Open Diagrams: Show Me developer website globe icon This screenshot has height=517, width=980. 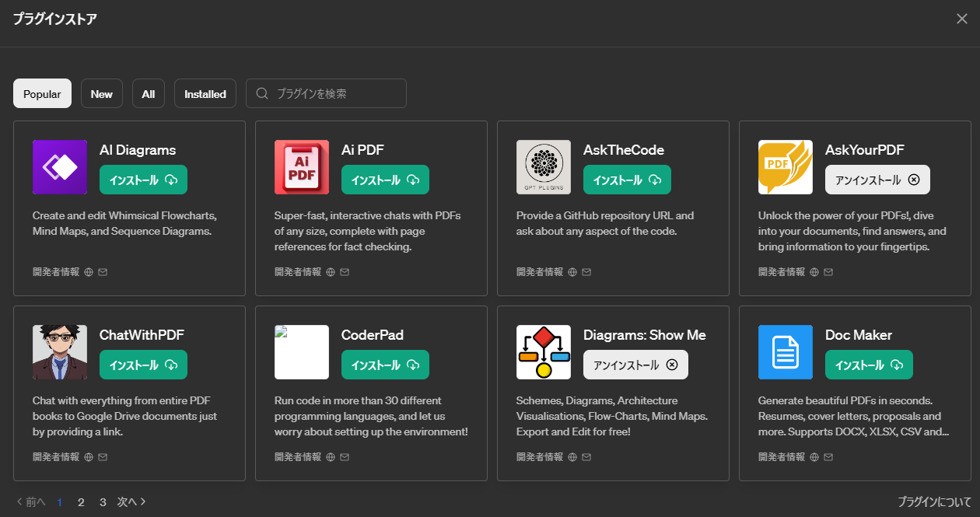(572, 457)
